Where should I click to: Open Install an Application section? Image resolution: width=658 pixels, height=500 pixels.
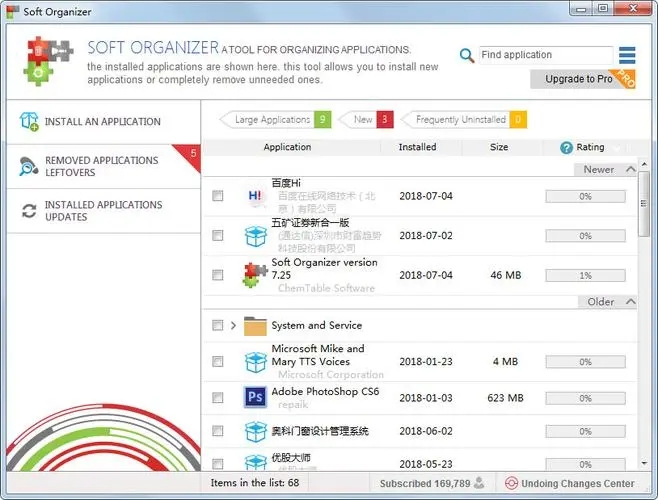click(x=103, y=122)
